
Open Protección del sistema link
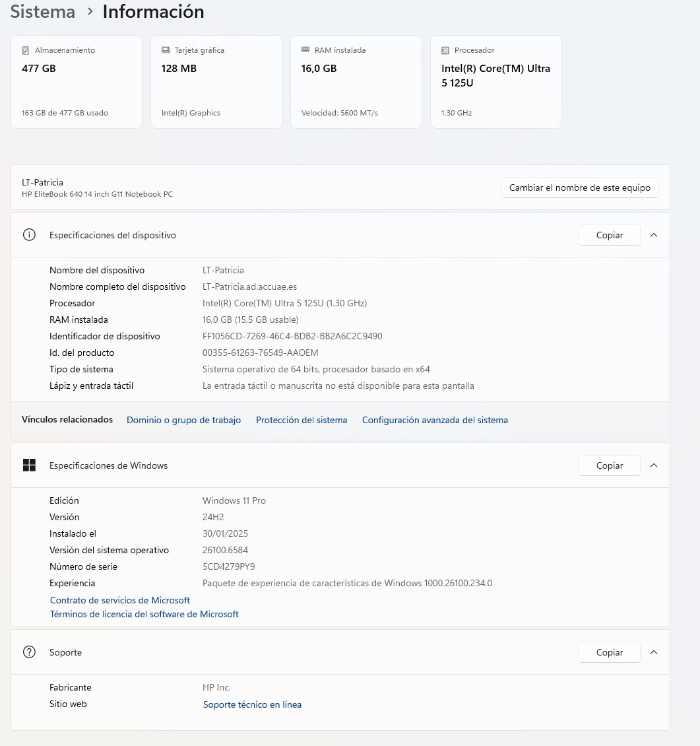click(x=302, y=420)
